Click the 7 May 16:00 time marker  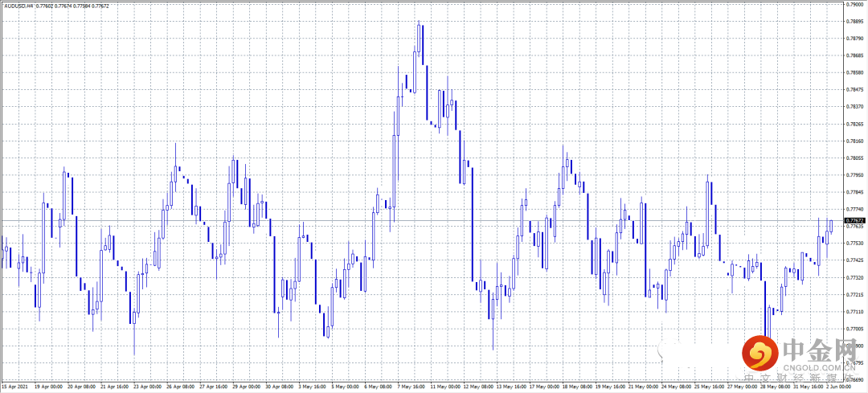click(x=412, y=386)
